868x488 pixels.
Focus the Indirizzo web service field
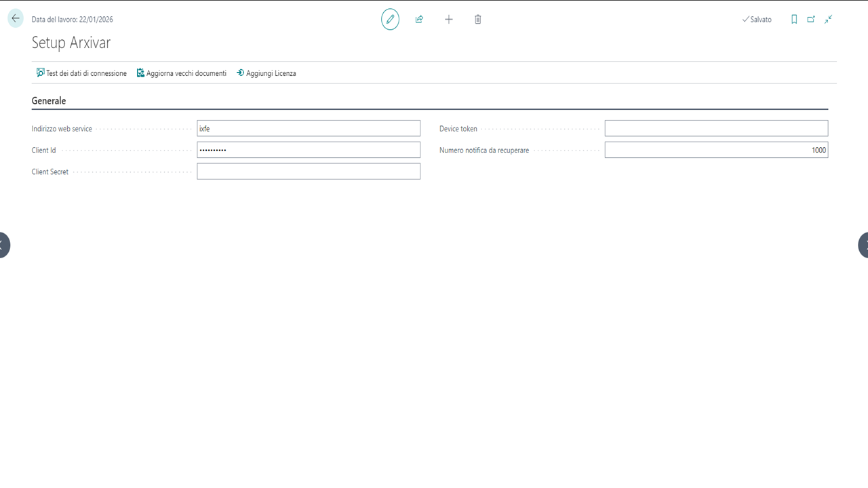pyautogui.click(x=309, y=128)
